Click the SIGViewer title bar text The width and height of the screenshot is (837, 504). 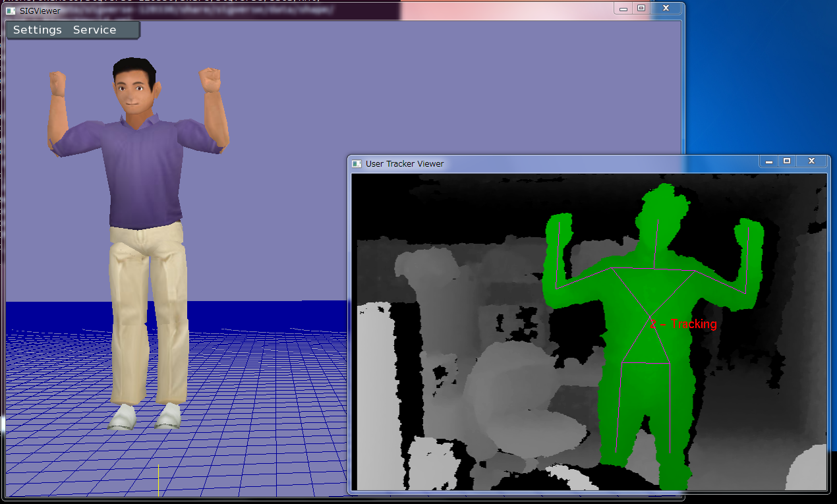click(40, 11)
